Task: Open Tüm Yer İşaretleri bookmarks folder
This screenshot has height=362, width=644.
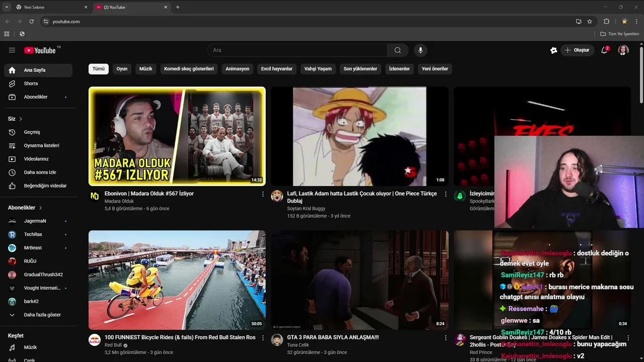Action: [620, 34]
